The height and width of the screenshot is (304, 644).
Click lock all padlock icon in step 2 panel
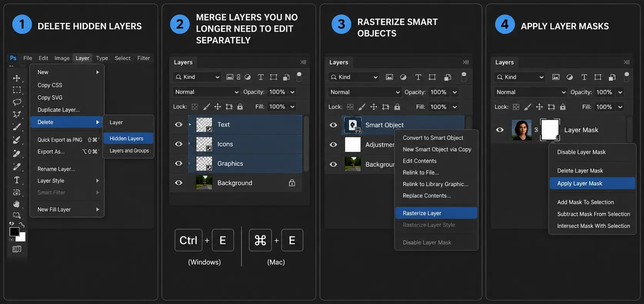tap(240, 106)
